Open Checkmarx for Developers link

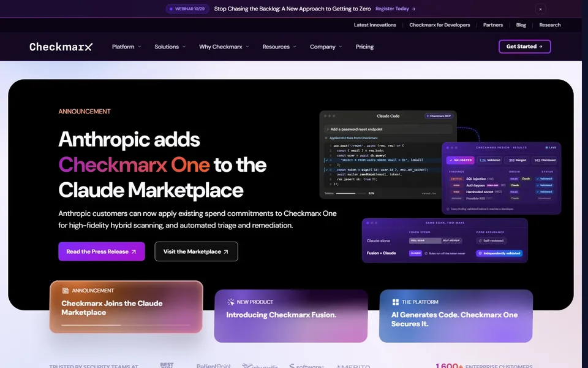(440, 25)
